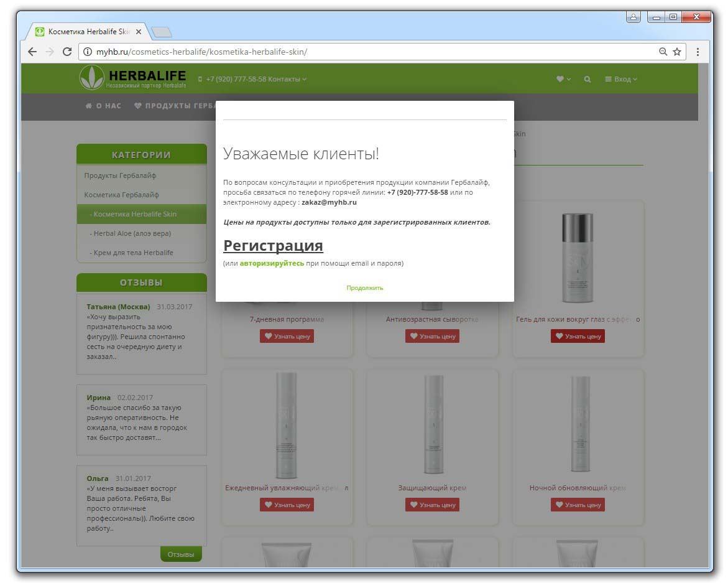Image resolution: width=728 pixels, height=583 pixels.
Task: Close the Косметика Herbalife Skin tab
Action: coord(139,32)
